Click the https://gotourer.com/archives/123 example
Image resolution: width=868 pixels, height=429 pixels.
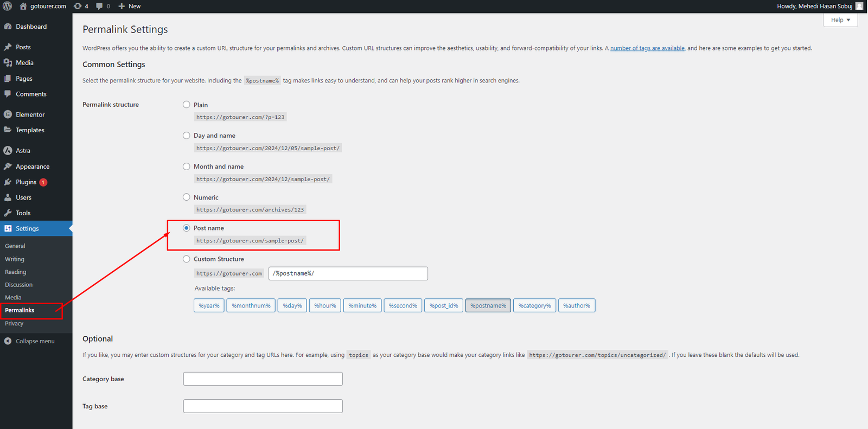point(250,210)
